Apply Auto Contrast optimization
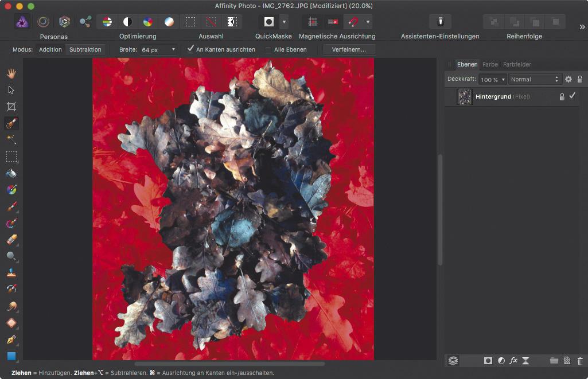The image size is (588, 379). 127,22
